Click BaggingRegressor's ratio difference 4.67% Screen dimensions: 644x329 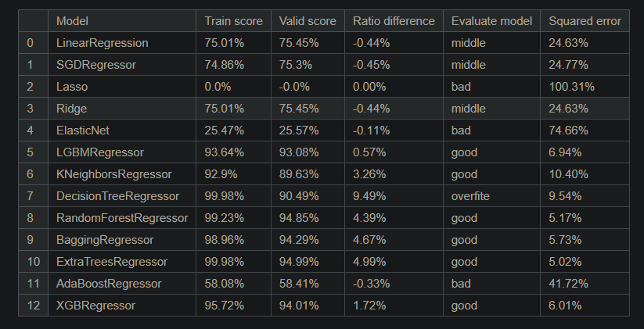click(369, 240)
